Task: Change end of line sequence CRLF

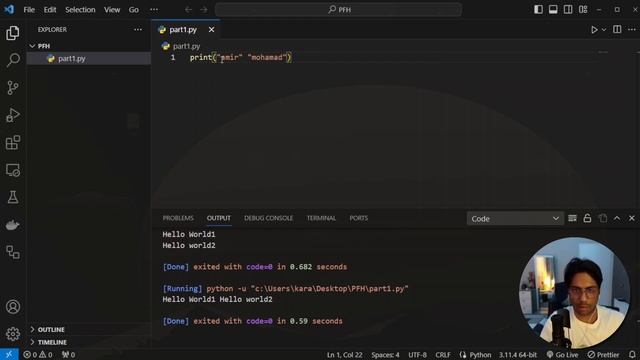Action: 443,355
